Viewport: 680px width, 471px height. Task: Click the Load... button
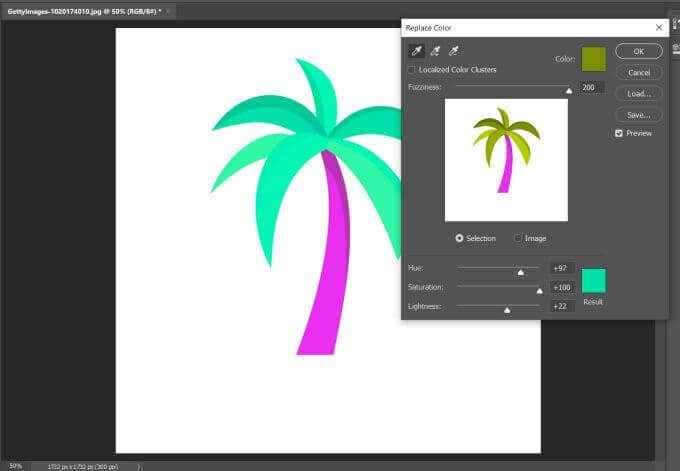pos(639,94)
